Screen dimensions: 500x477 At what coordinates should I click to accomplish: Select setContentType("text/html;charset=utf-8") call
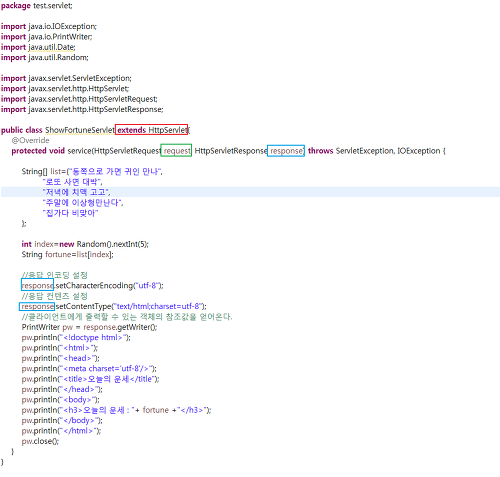pos(131,306)
